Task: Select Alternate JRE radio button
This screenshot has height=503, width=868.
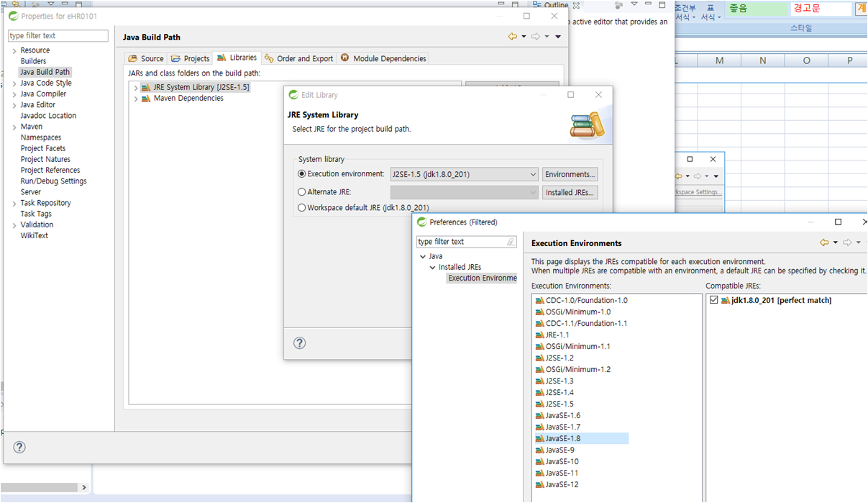Action: pos(302,192)
